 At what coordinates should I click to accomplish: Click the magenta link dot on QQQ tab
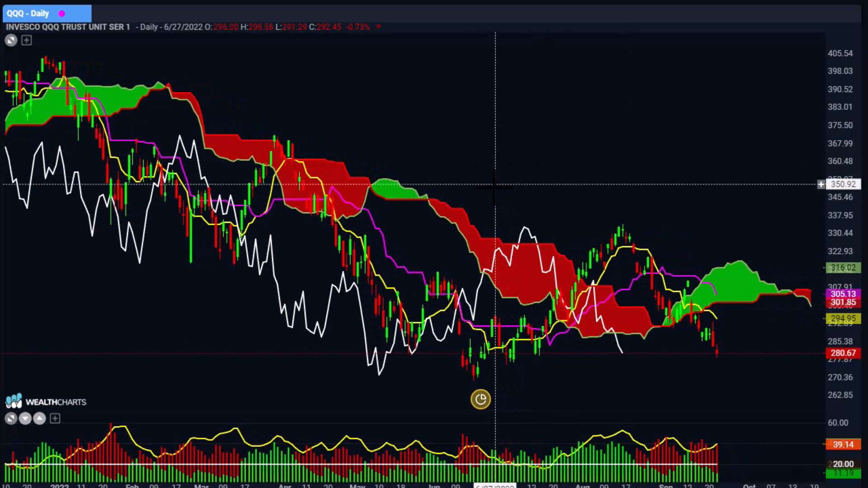point(62,14)
